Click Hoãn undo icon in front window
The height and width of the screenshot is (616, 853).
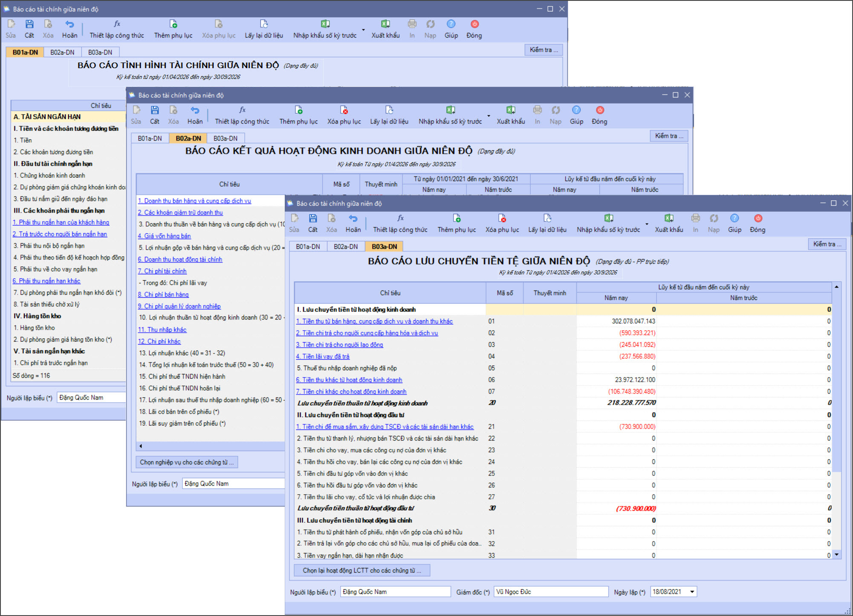(x=353, y=219)
